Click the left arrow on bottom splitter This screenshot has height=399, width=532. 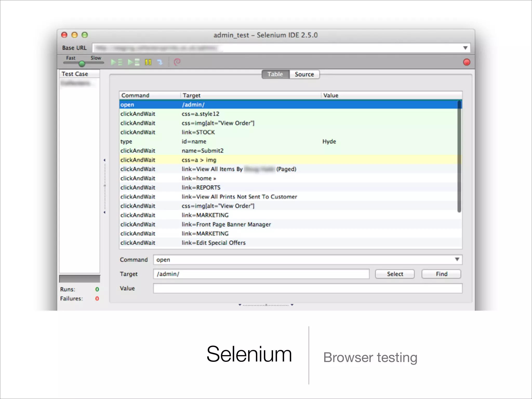pos(240,305)
